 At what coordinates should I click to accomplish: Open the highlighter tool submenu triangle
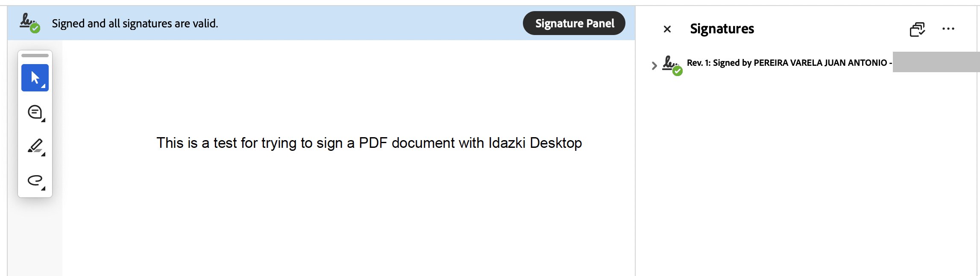tap(43, 154)
